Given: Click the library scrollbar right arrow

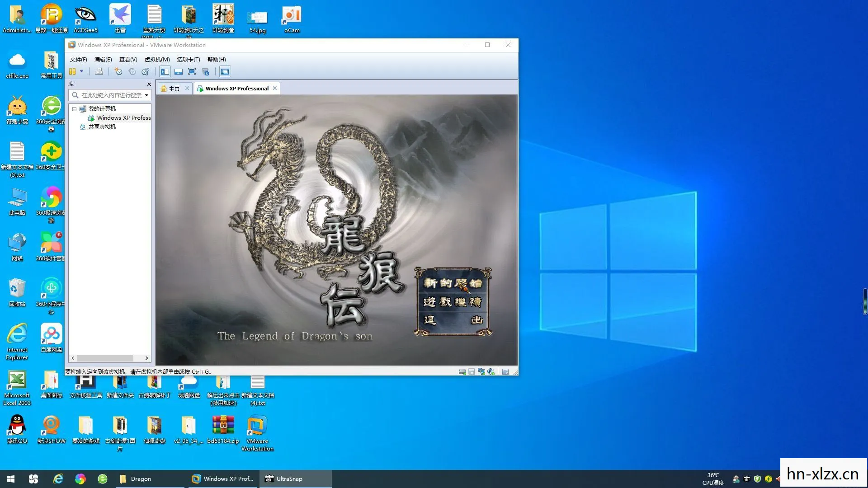Looking at the screenshot, I should tap(146, 358).
